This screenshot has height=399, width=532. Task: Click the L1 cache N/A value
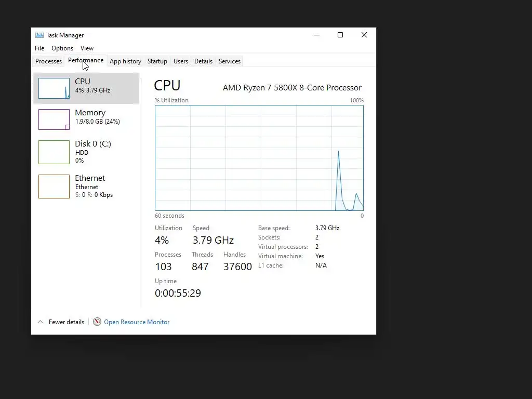321,265
